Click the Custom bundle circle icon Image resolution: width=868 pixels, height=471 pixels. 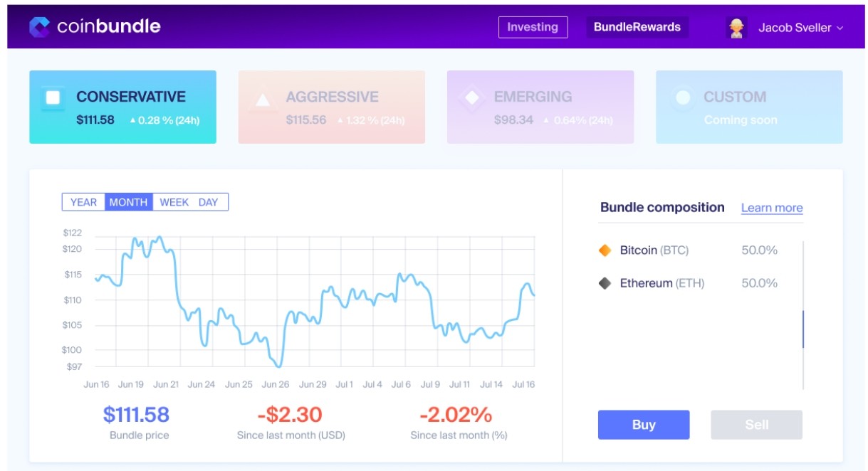click(x=682, y=98)
